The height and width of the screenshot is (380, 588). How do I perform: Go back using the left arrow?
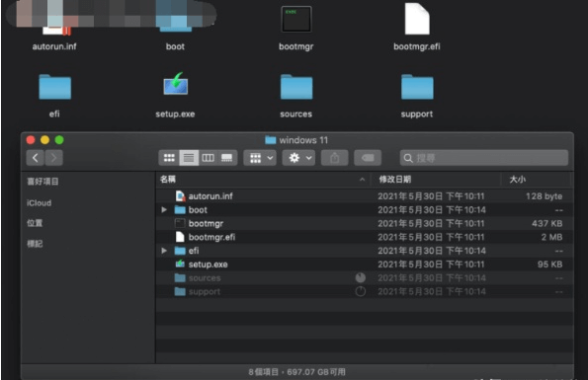click(36, 158)
